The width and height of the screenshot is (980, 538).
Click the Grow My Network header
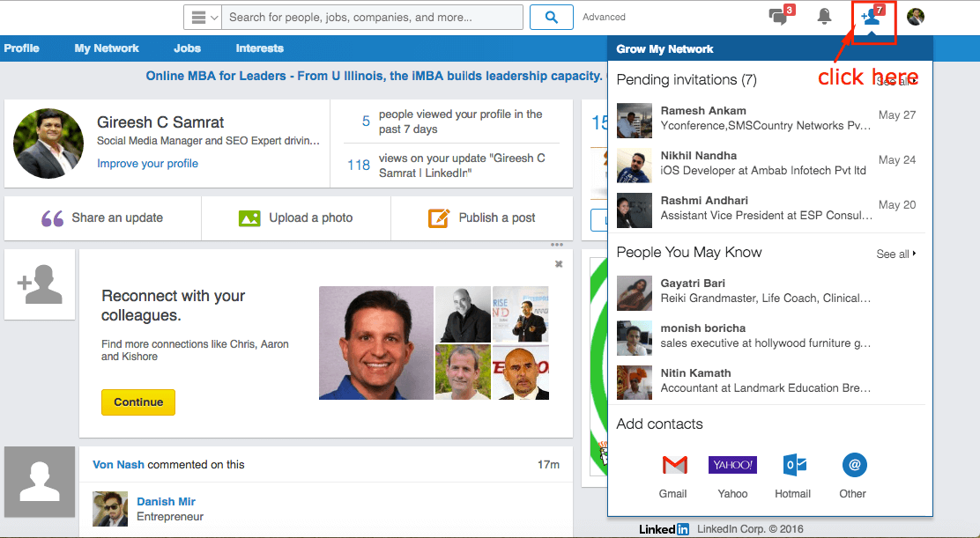pos(664,49)
